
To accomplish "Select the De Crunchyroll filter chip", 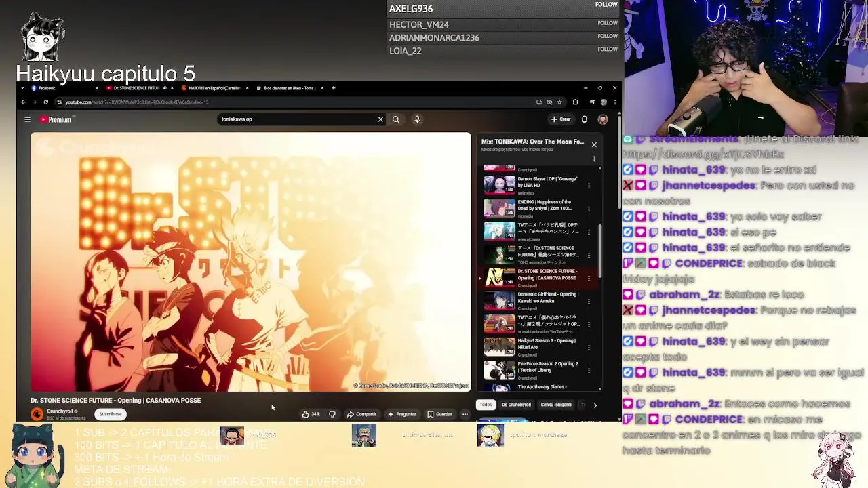I will [x=516, y=405].
